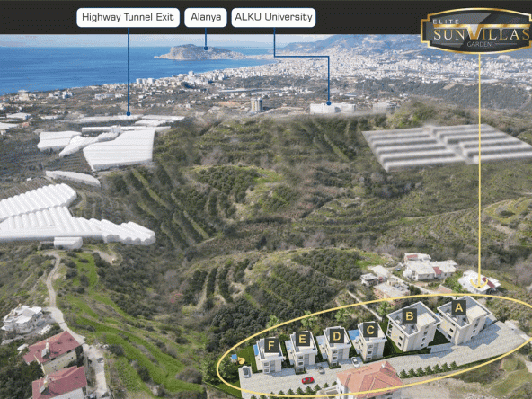Click the Highway Tunnel Exit label

pyautogui.click(x=128, y=17)
